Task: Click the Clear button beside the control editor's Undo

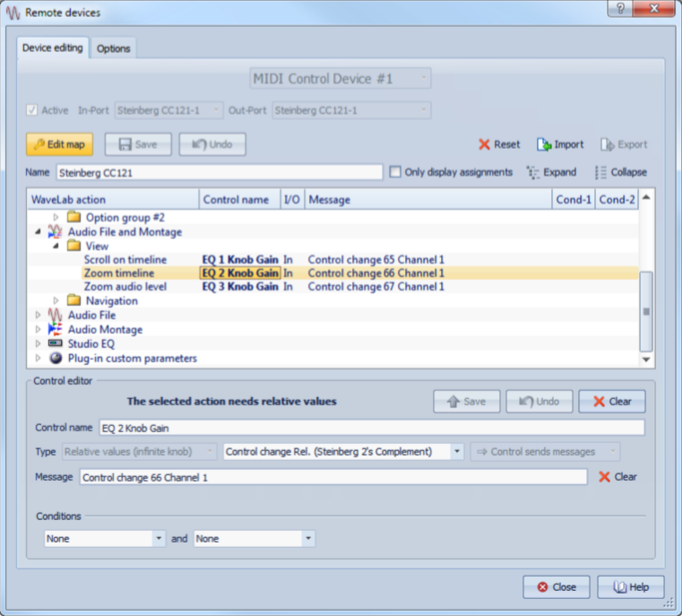Action: click(x=612, y=402)
